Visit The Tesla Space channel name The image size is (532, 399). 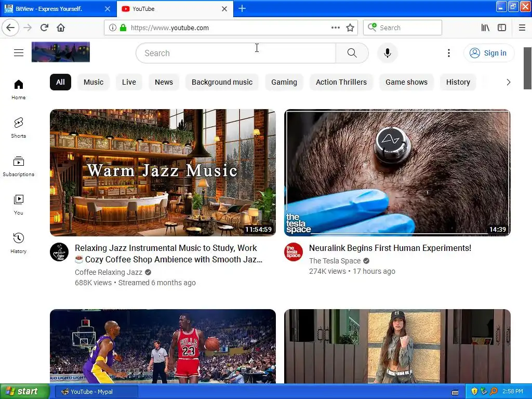coord(335,261)
